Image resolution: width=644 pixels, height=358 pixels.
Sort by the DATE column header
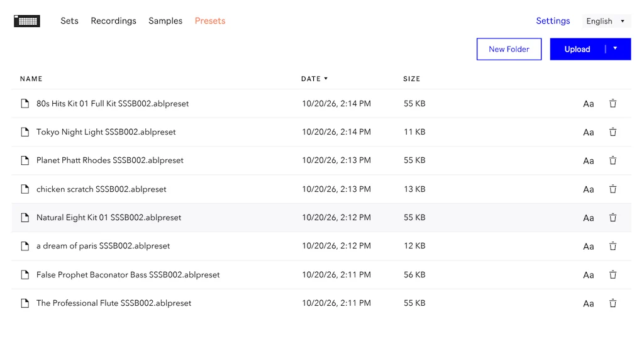pos(314,79)
